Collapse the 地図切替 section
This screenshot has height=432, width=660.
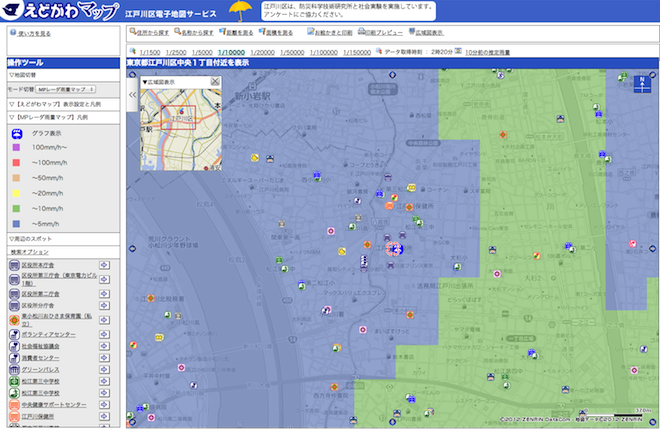tap(63, 75)
